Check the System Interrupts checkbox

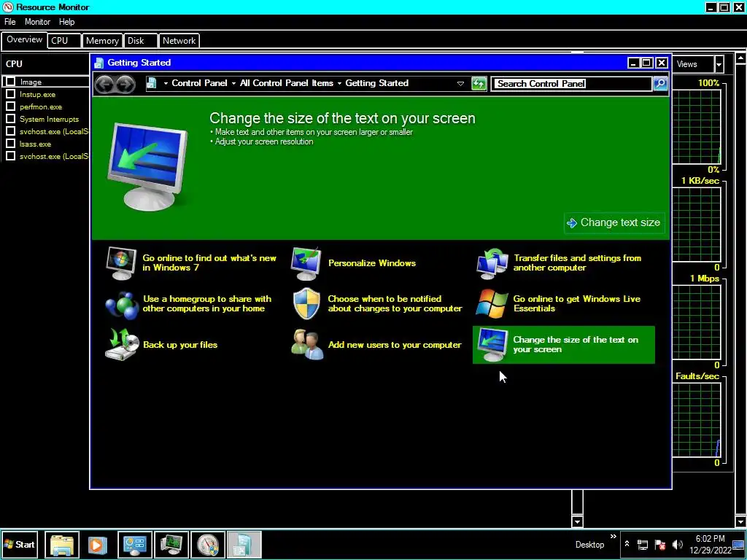10,119
